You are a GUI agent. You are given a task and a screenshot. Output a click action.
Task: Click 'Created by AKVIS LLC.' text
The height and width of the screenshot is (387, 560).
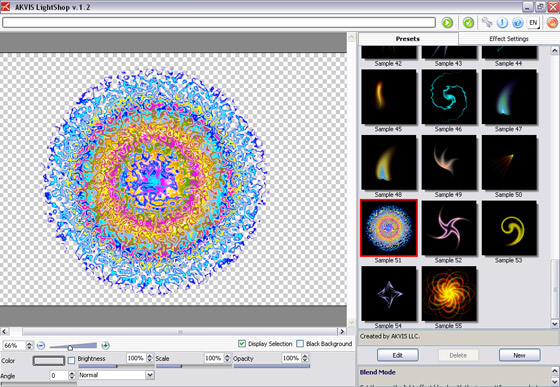pos(390,336)
